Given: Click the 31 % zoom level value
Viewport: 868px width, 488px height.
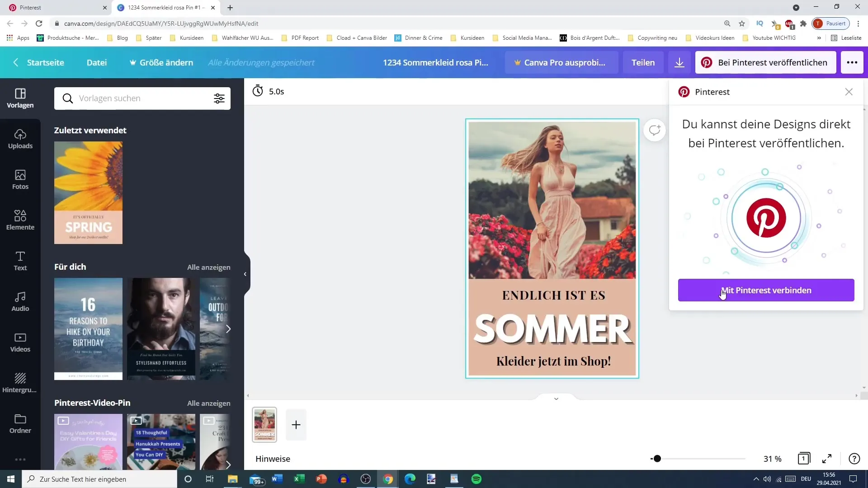Looking at the screenshot, I should coord(772,459).
